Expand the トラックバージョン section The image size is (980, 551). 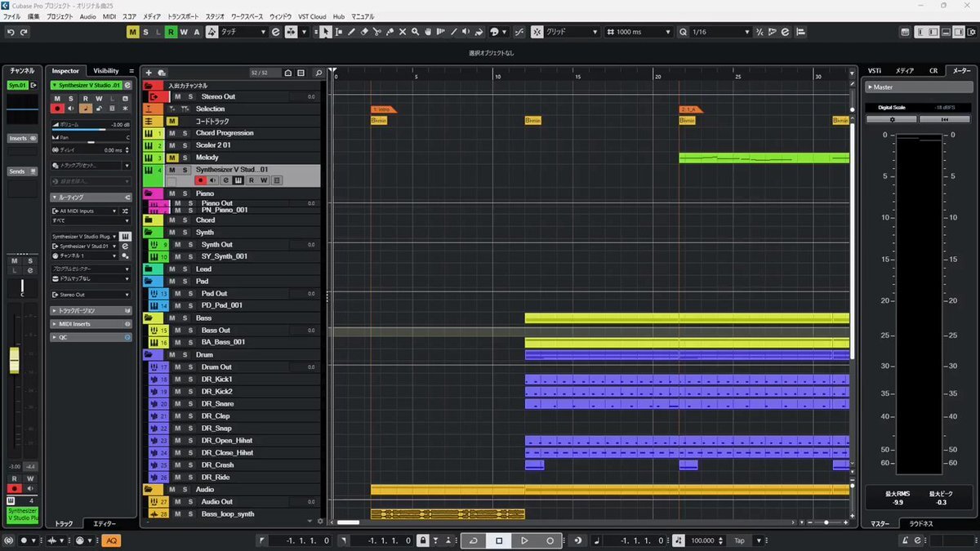tap(91, 311)
